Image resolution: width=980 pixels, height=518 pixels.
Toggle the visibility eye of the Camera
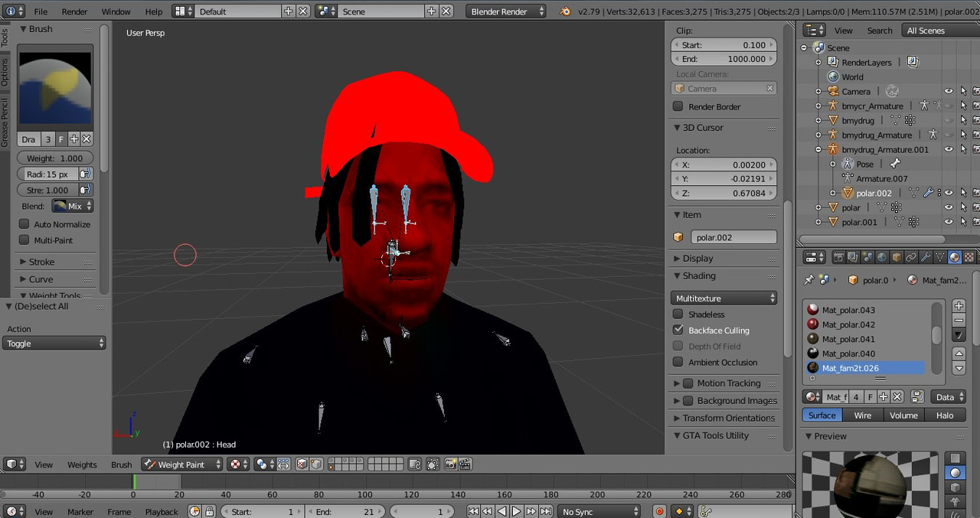949,91
